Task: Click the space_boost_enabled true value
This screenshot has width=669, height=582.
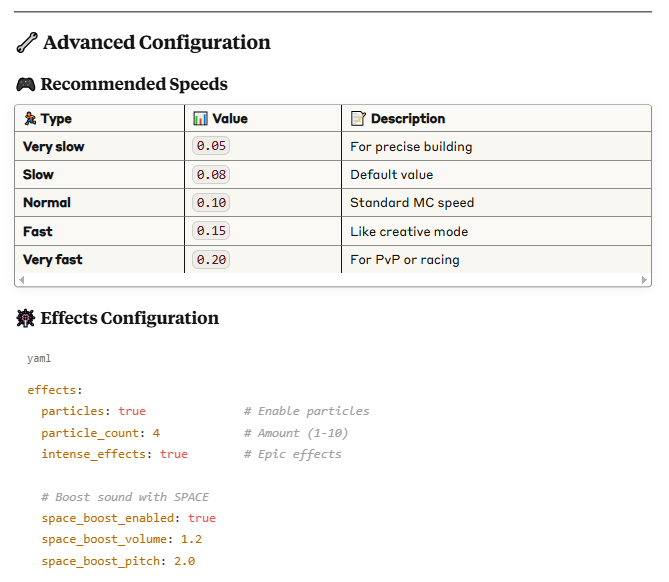Action: pyautogui.click(x=201, y=518)
